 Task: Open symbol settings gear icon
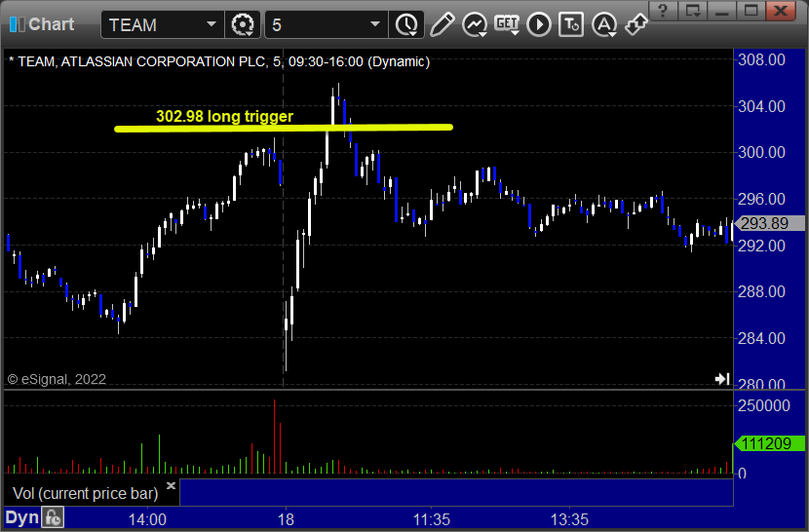[243, 24]
